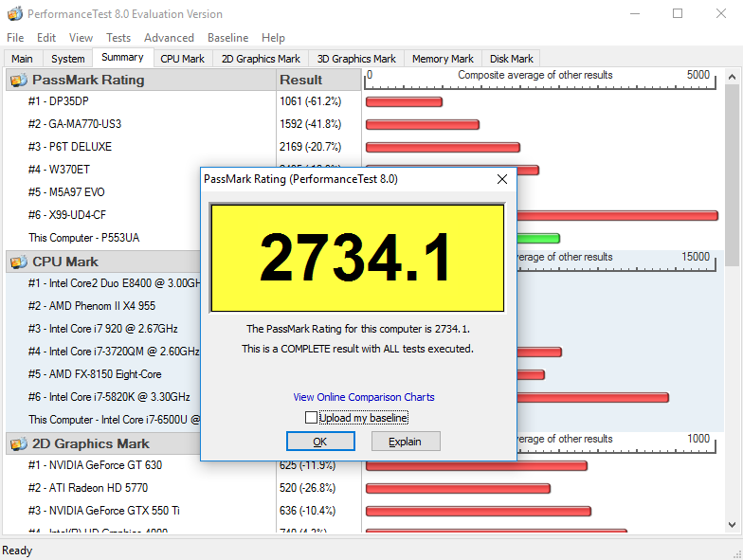Open the View menu
The height and width of the screenshot is (560, 743).
(x=81, y=38)
